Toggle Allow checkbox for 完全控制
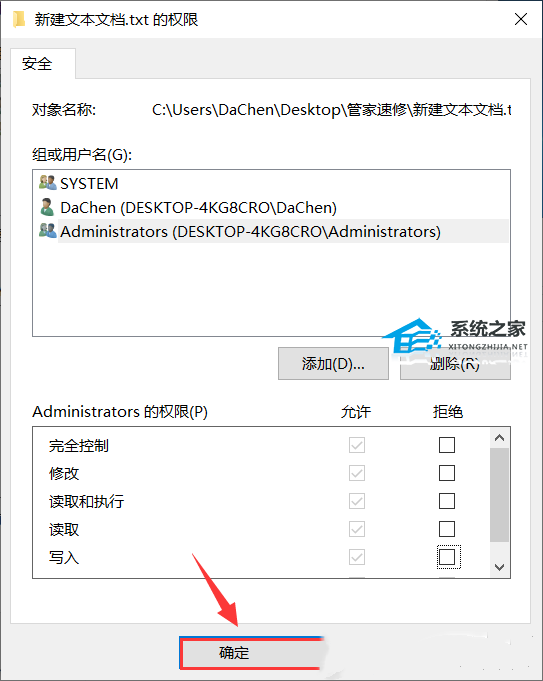 click(x=357, y=445)
